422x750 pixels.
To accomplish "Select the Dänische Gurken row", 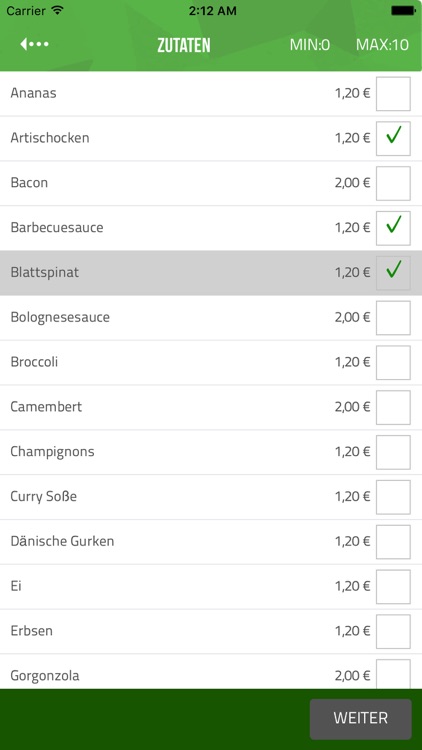I will pyautogui.click(x=211, y=542).
